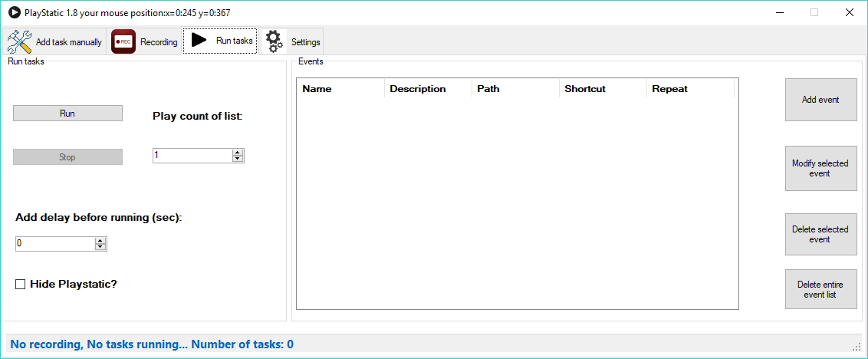Increase play count with up arrow
This screenshot has height=359, width=868.
point(238,153)
